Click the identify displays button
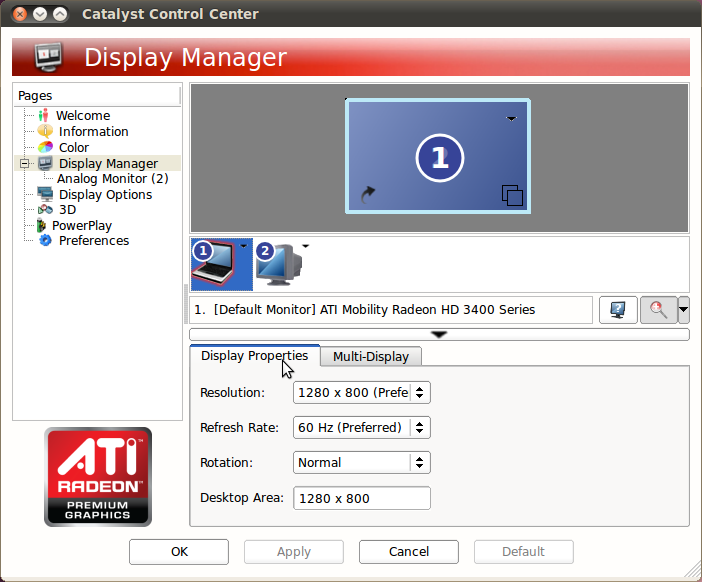 [x=618, y=309]
